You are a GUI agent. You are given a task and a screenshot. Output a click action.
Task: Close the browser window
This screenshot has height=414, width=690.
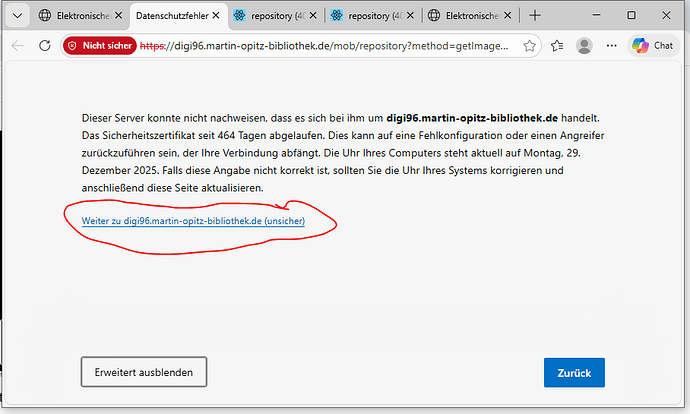[666, 15]
